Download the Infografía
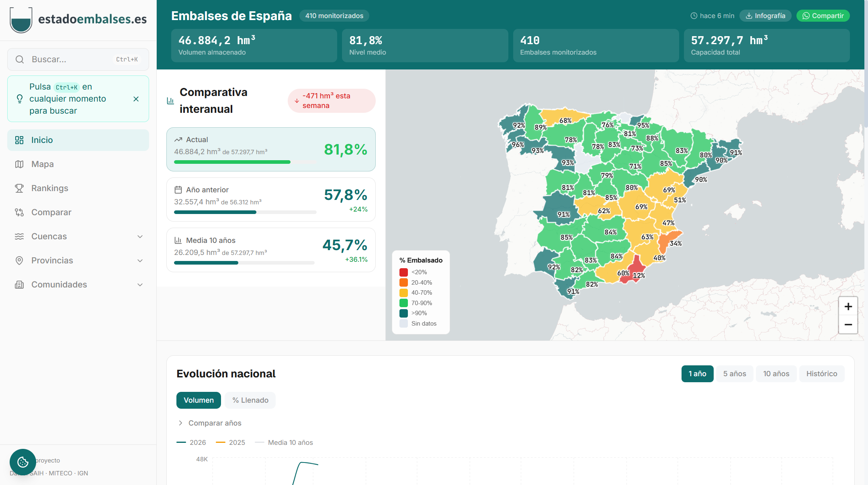Viewport: 868px width, 485px height. (765, 16)
